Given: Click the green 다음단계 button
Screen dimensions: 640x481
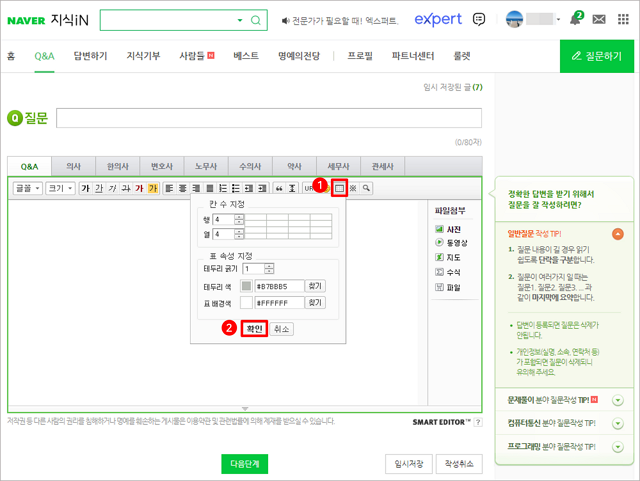Looking at the screenshot, I should coord(245,463).
